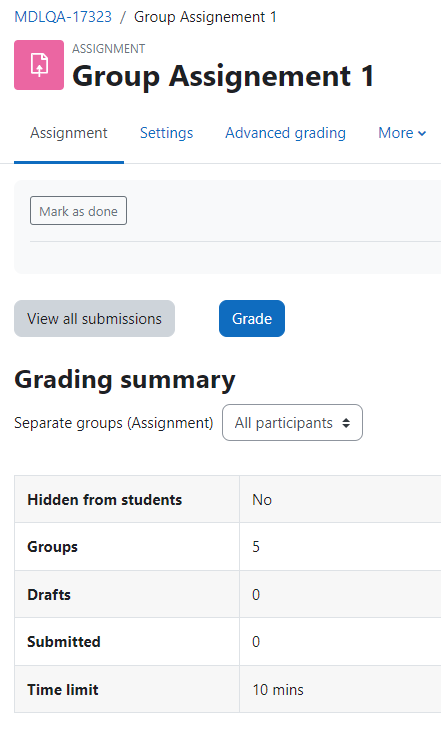Image resolution: width=441 pixels, height=731 pixels.
Task: Open the All participants group dropdown
Action: [x=292, y=422]
